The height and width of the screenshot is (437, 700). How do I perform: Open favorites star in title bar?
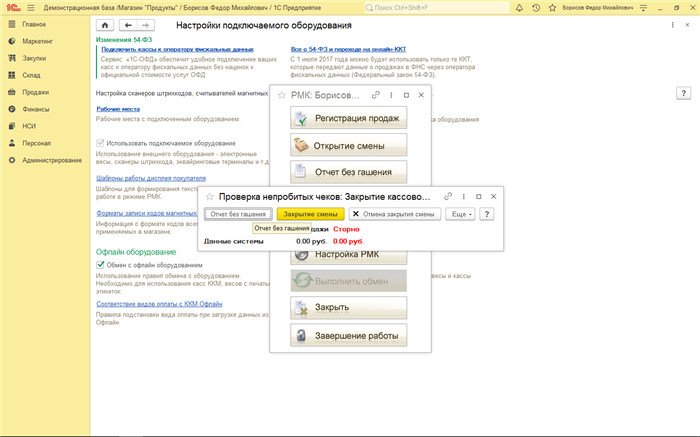552,8
